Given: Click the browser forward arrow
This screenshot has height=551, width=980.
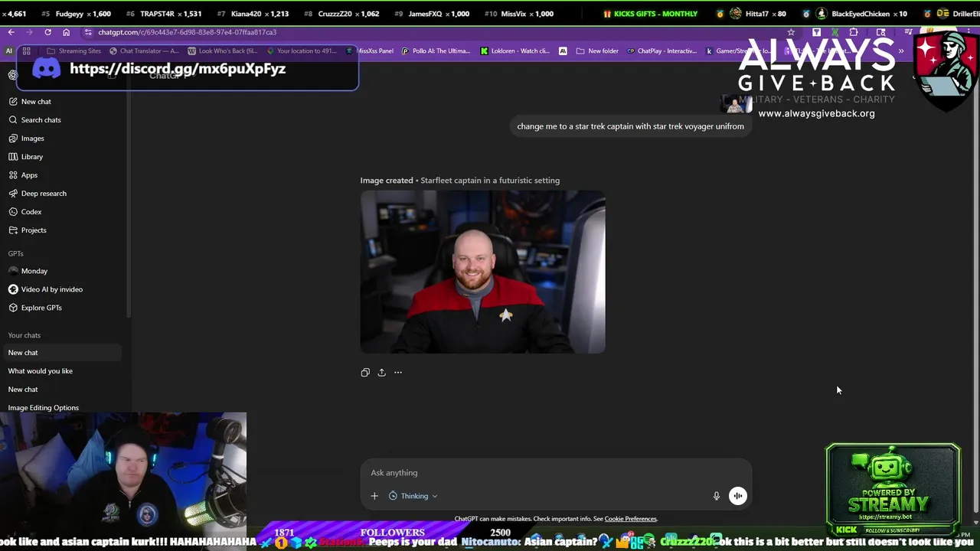Looking at the screenshot, I should tap(29, 32).
